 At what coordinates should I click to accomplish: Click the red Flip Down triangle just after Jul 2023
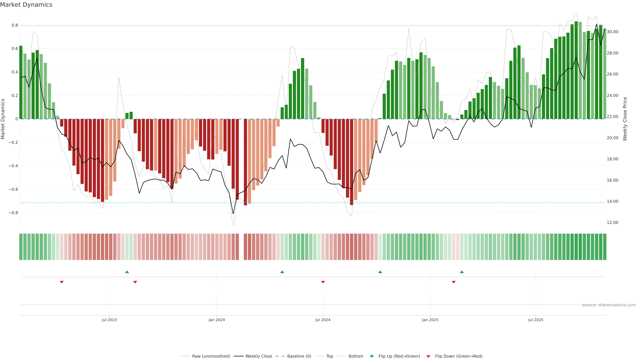(135, 282)
